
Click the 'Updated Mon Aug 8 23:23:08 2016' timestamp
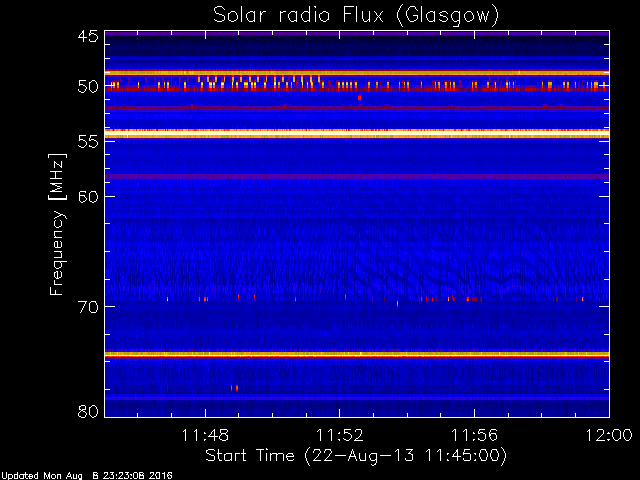click(x=87, y=476)
